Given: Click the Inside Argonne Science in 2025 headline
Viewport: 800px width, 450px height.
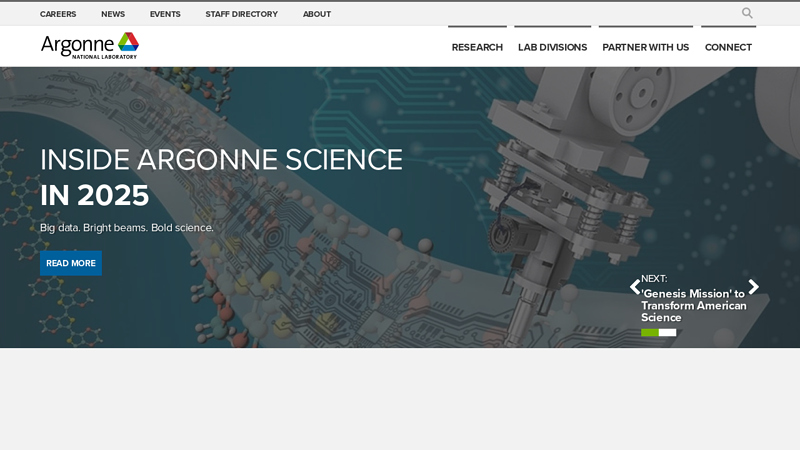Looking at the screenshot, I should (221, 177).
